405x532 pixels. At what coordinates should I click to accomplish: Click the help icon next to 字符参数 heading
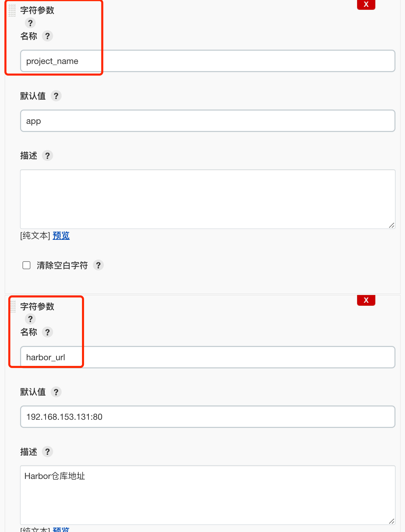tap(30, 23)
